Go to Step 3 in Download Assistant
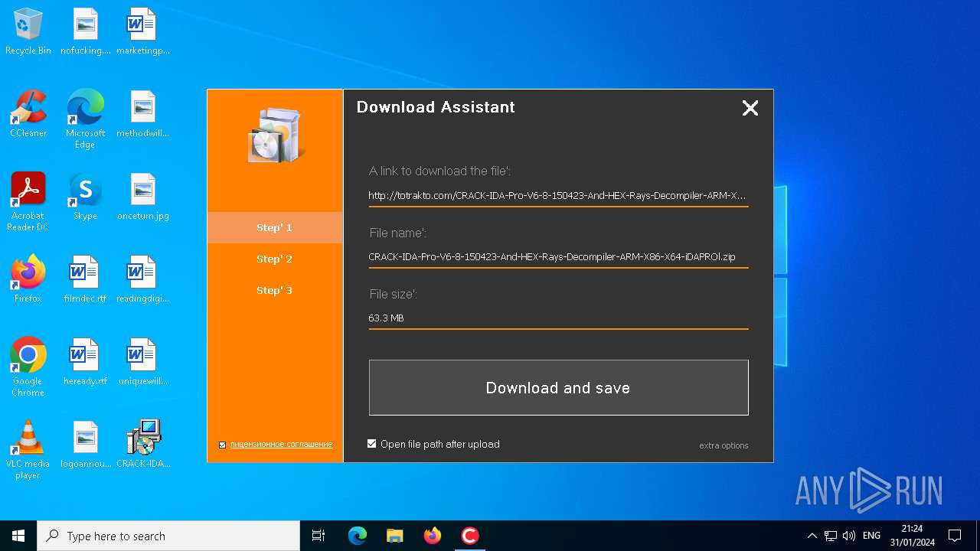980x551 pixels. [275, 290]
